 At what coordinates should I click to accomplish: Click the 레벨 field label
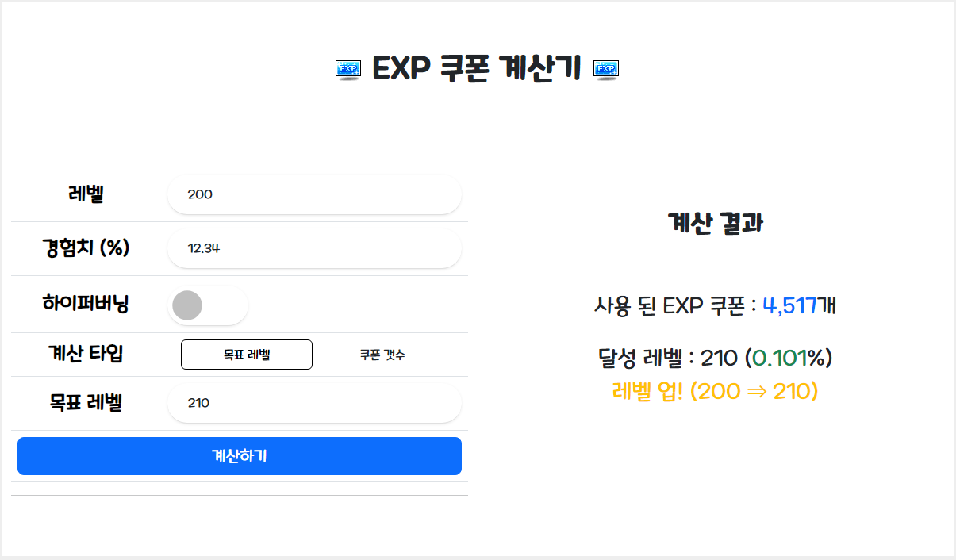(x=86, y=194)
